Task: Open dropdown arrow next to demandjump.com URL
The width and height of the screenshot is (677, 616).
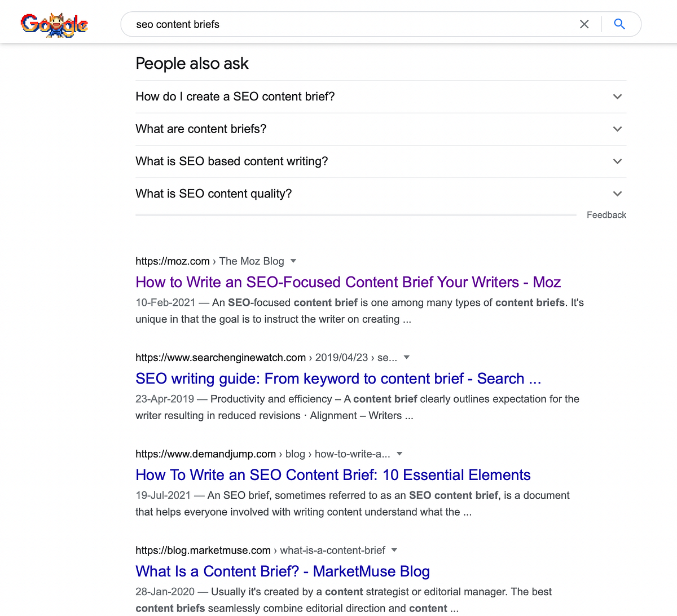Action: pyautogui.click(x=399, y=454)
